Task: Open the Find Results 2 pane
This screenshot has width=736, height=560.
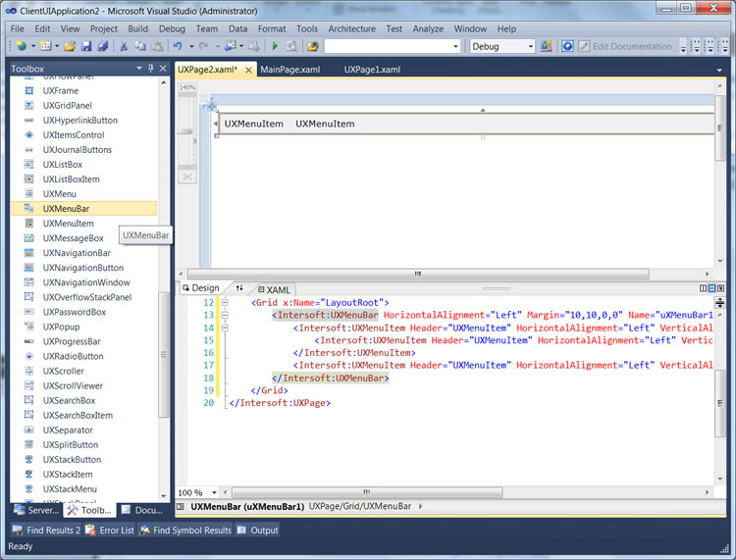Action: pos(46,530)
